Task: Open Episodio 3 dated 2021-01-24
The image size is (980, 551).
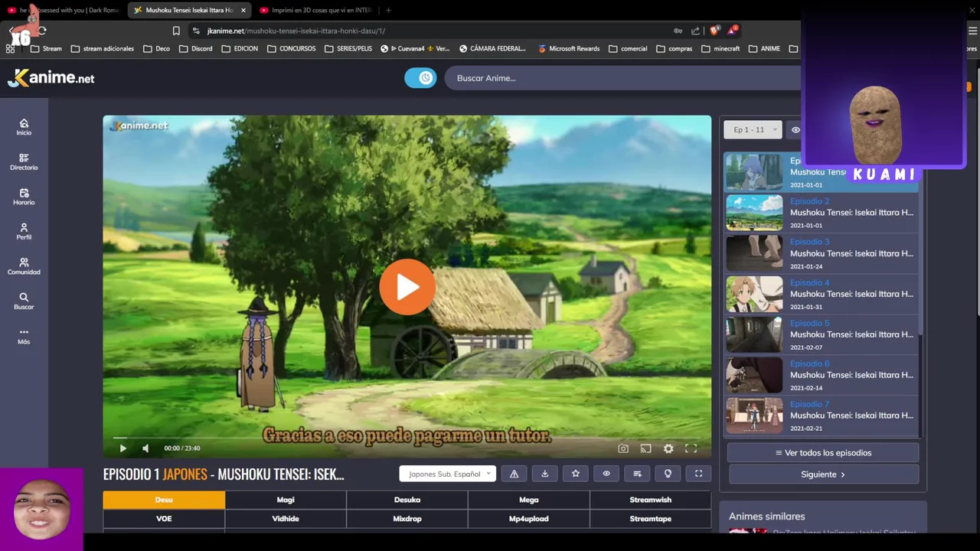Action: click(x=822, y=253)
